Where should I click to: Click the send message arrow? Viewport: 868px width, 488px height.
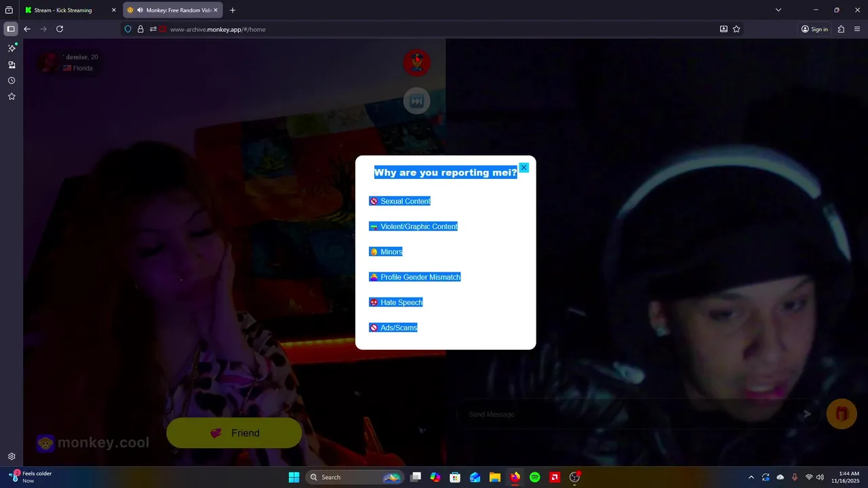[x=807, y=414]
